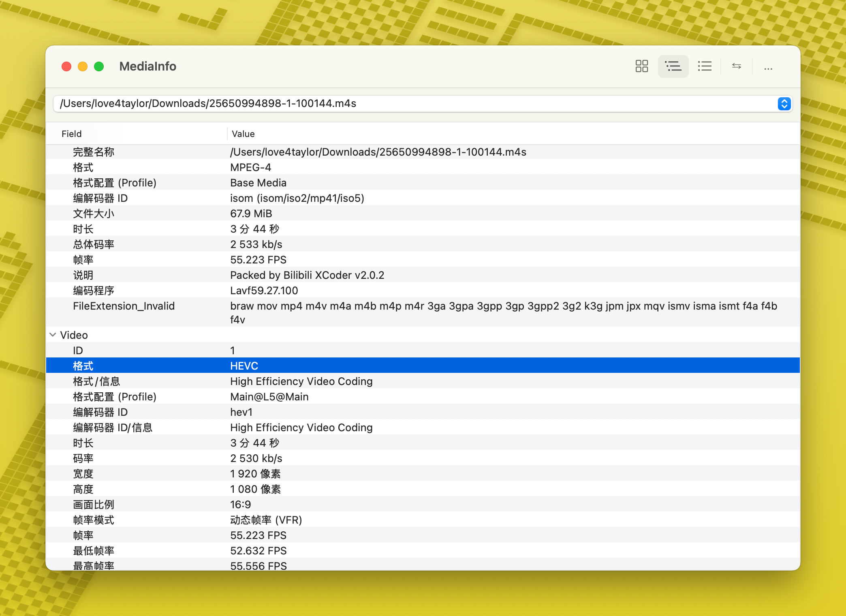The width and height of the screenshot is (846, 616).
Task: Open the file path dropdown selector
Action: tap(784, 104)
